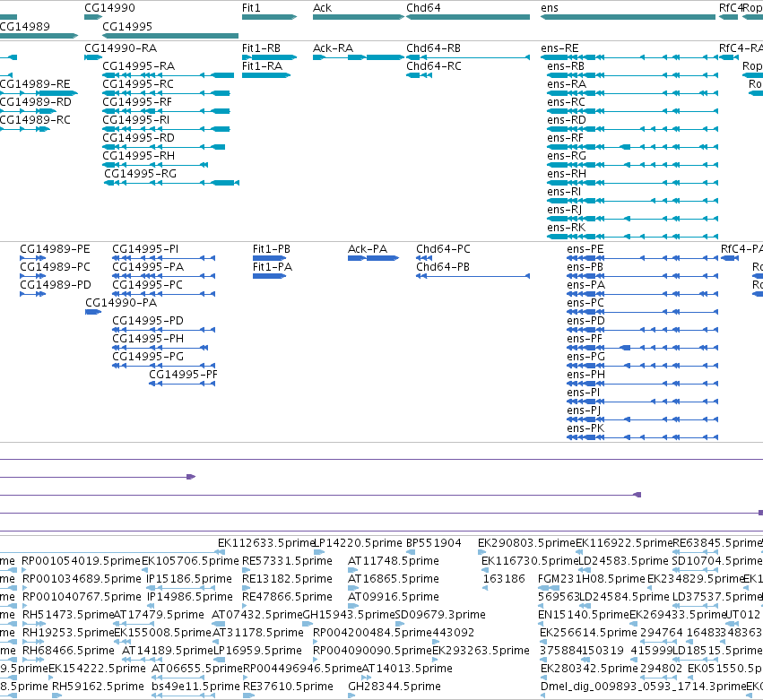Screen dimensions: 763x700
Task: Open the CG14990 gene label
Action: tap(110, 8)
